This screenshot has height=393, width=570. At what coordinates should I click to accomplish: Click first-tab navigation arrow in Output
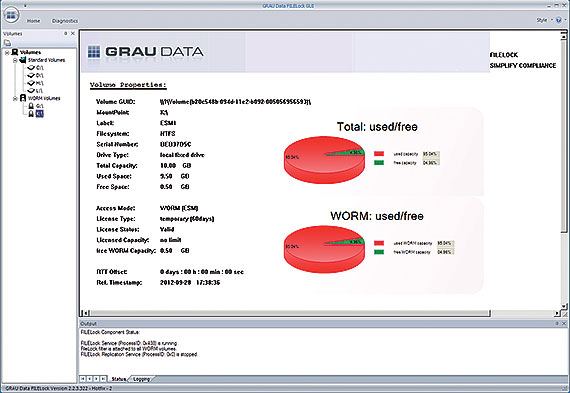[83, 379]
